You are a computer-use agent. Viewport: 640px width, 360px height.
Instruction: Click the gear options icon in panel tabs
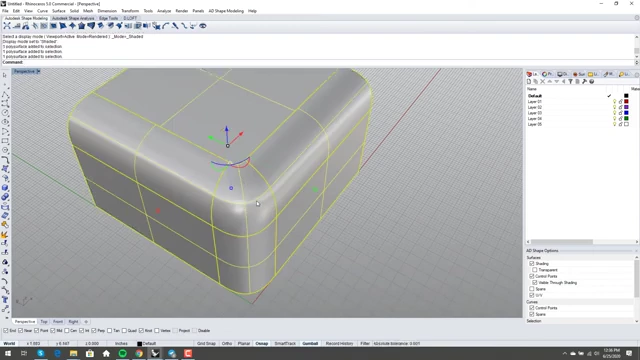tap(637, 74)
